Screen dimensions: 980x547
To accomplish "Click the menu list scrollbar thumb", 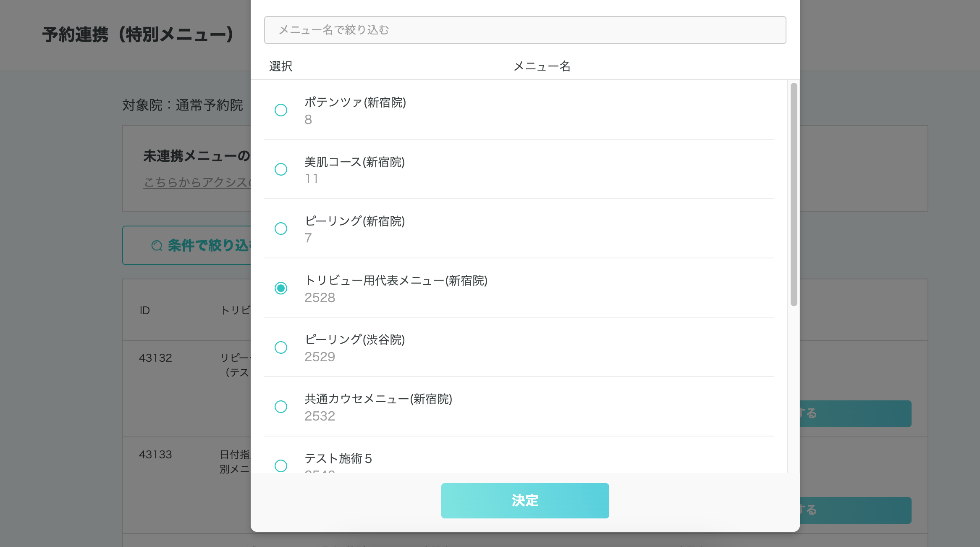I will click(x=793, y=194).
